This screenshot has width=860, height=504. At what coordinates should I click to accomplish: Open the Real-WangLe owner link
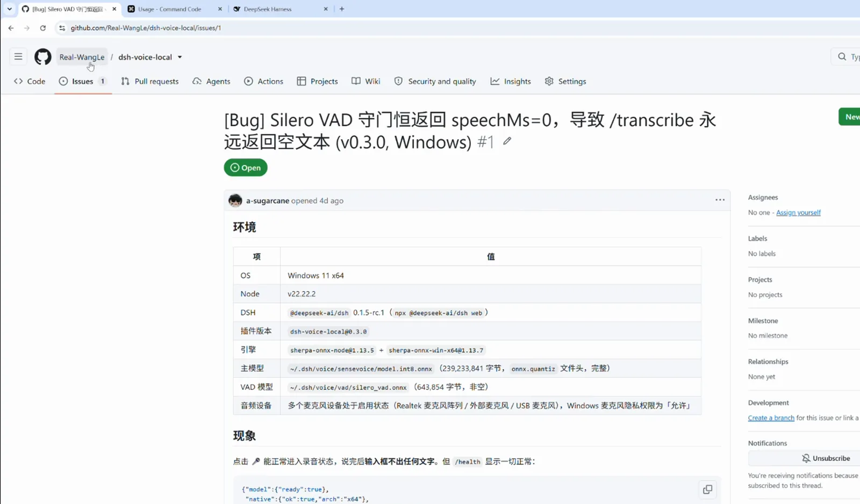82,57
